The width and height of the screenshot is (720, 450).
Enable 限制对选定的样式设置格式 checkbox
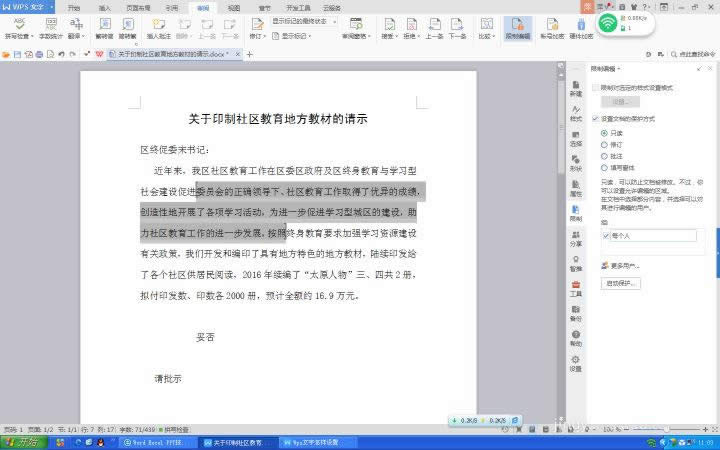coord(596,88)
